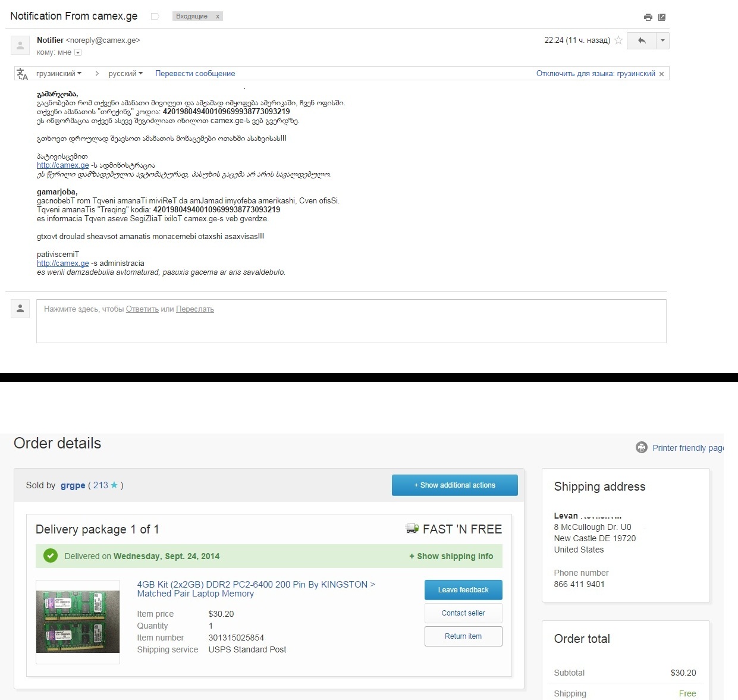Click the email timestamp 22:24
Screen dimensions: 738x700
[577, 40]
